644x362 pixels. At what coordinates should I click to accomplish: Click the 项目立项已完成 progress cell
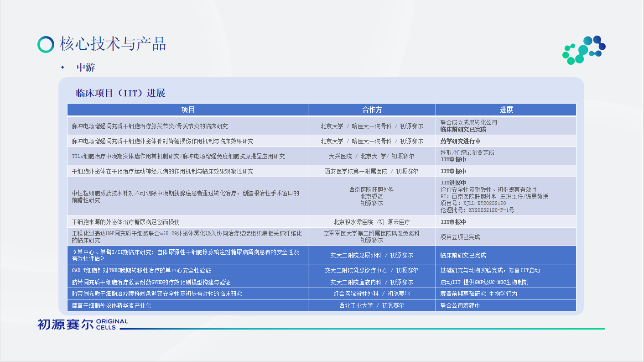point(460,237)
